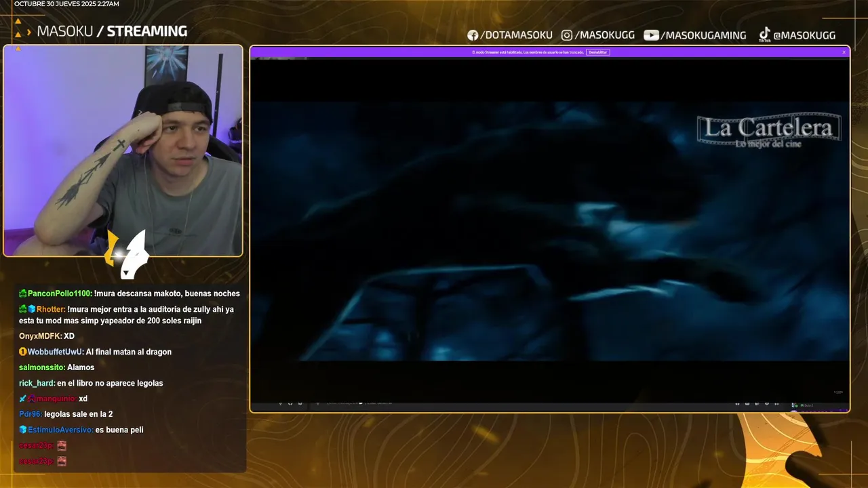Open the /MASOKUGG Instagram handle
868x488 pixels.
point(605,35)
